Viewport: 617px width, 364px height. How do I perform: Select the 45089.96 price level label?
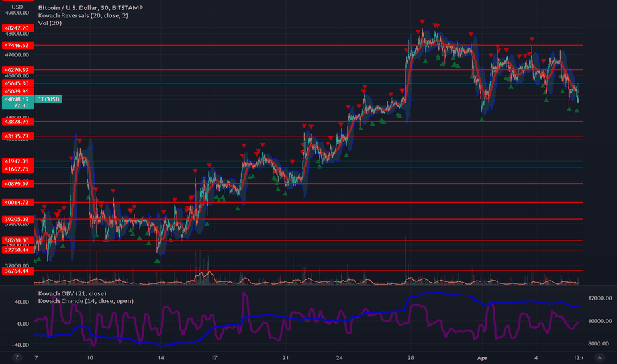[18, 91]
